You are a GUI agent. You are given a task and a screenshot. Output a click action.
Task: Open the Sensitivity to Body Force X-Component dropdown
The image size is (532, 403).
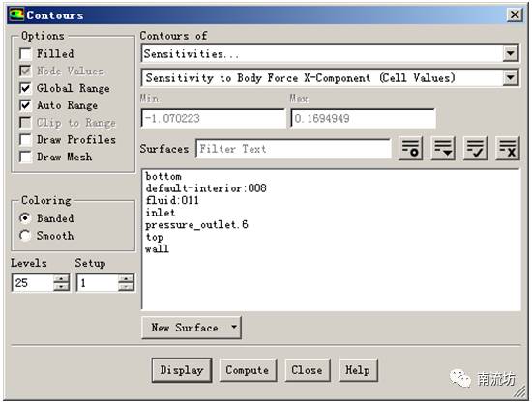tap(511, 78)
